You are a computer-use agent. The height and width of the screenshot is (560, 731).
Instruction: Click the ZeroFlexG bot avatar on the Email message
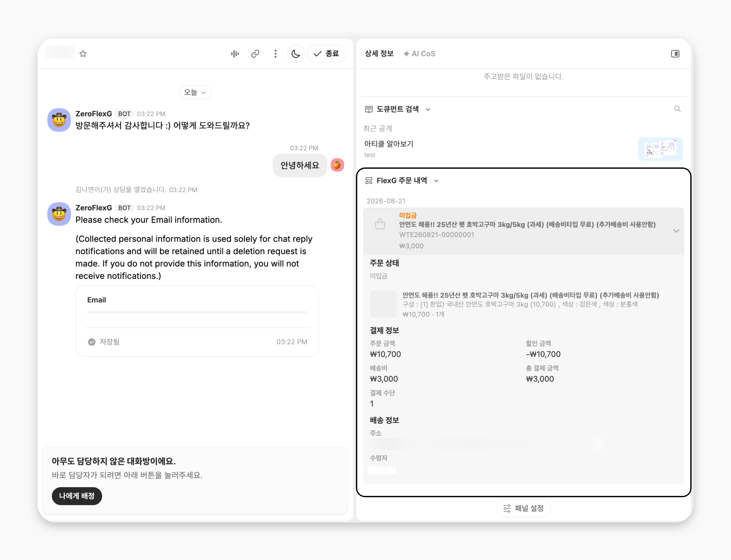tap(59, 214)
